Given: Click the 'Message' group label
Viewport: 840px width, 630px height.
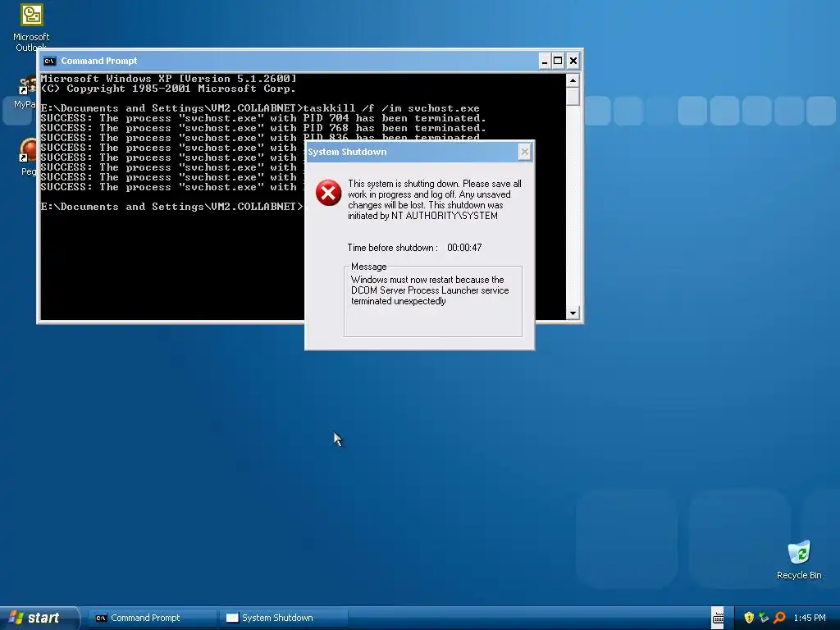Looking at the screenshot, I should point(368,267).
